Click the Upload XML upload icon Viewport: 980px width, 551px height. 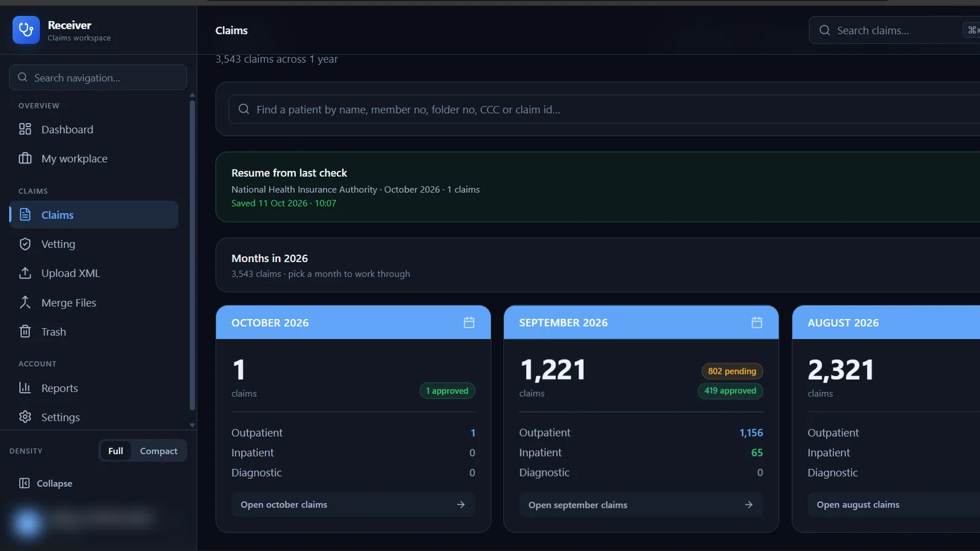25,273
